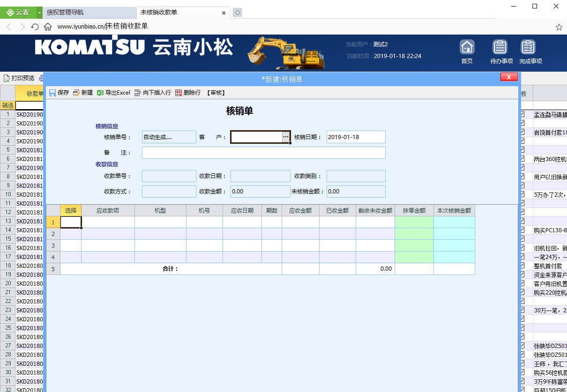Image resolution: width=567 pixels, height=392 pixels.
Task: Click the 剩余未收金额 column header
Action: 375,210
